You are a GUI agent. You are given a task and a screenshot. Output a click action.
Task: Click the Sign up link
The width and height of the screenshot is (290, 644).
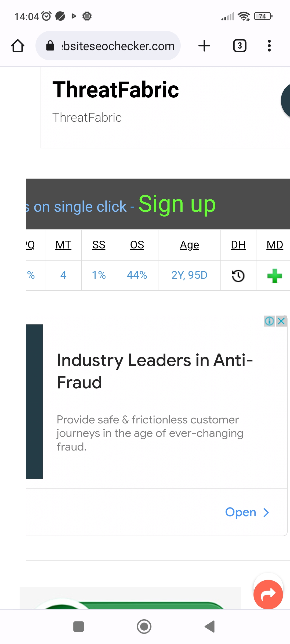coord(177,204)
